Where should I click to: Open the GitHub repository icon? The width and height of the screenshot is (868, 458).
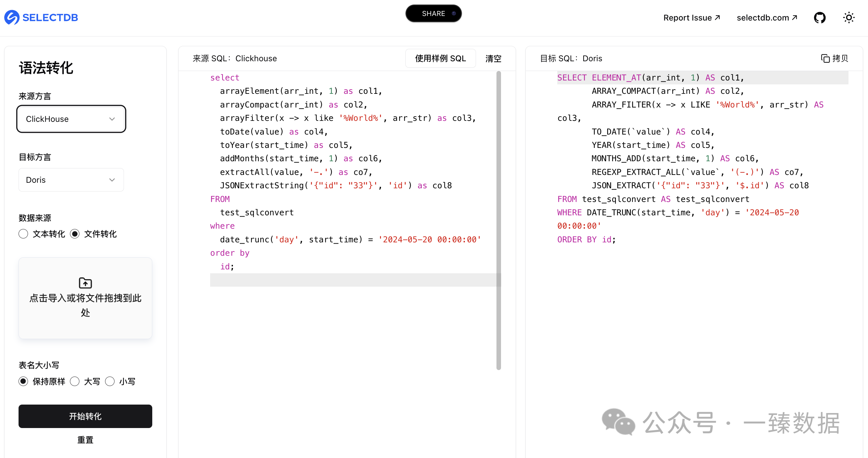[820, 18]
